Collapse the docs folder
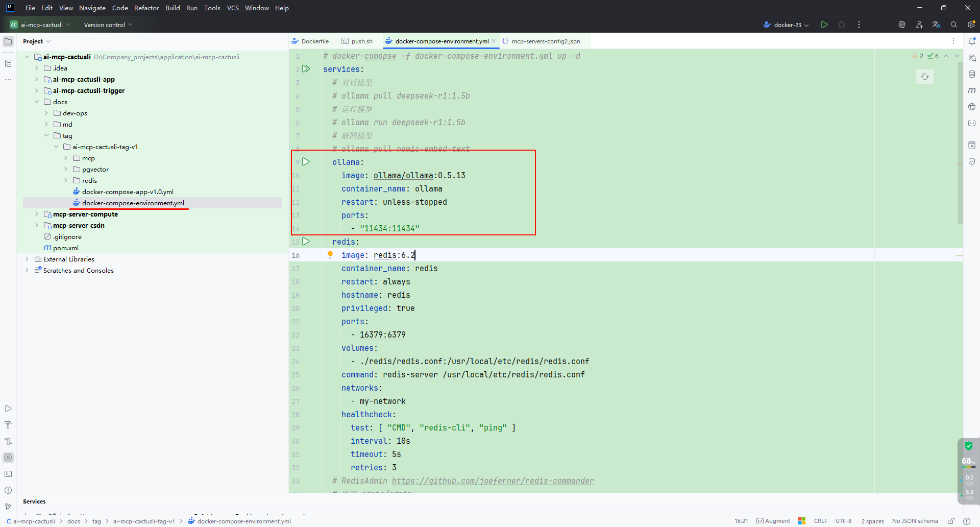Image resolution: width=980 pixels, height=527 pixels. pyautogui.click(x=37, y=102)
